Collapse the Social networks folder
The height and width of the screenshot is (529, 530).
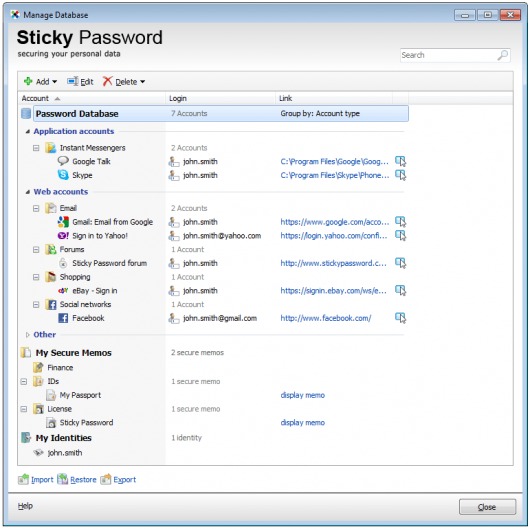point(36,305)
